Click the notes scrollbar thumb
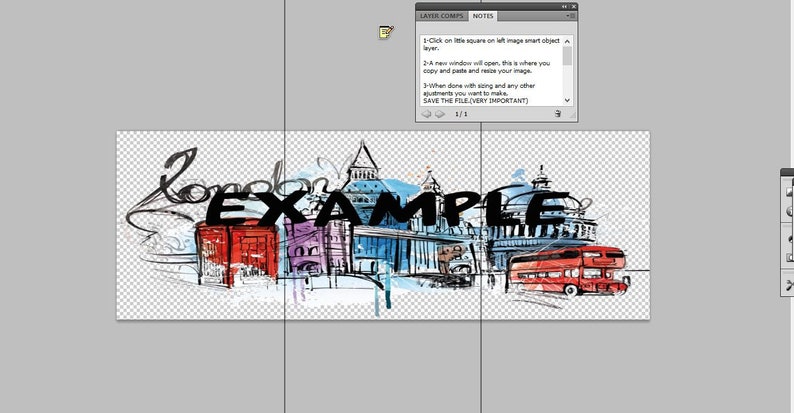 tap(567, 56)
